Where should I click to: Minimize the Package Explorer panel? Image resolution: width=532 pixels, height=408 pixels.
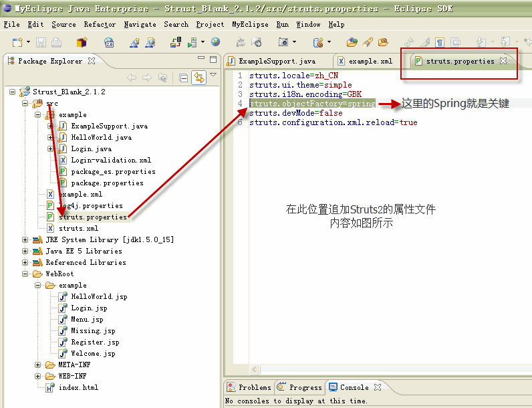tap(201, 58)
